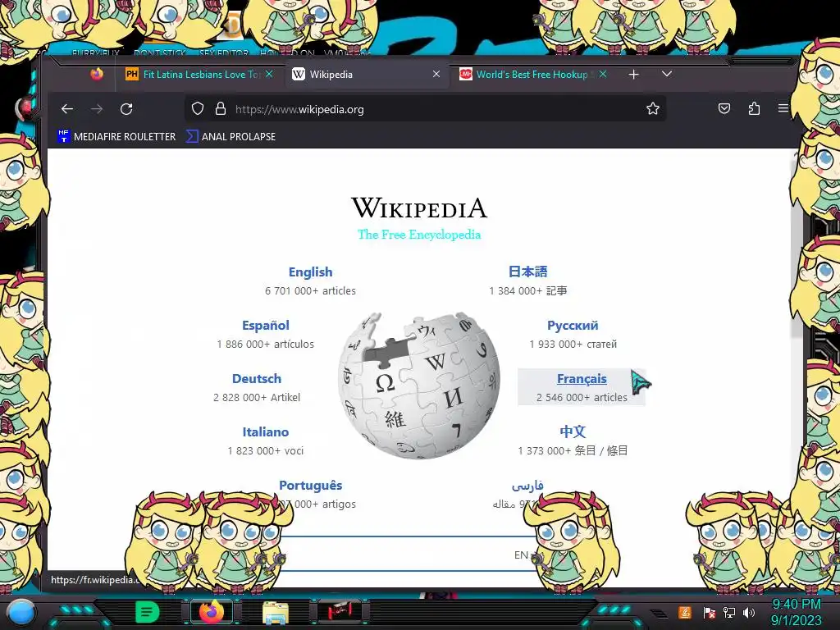
Task: Open Português Wikipedia link
Action: [310, 486]
